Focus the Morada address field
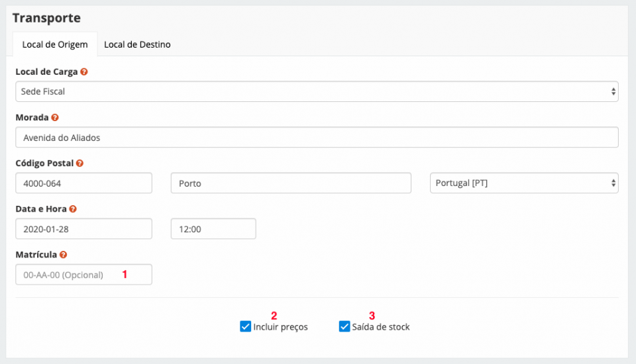636x364 pixels. [316, 138]
